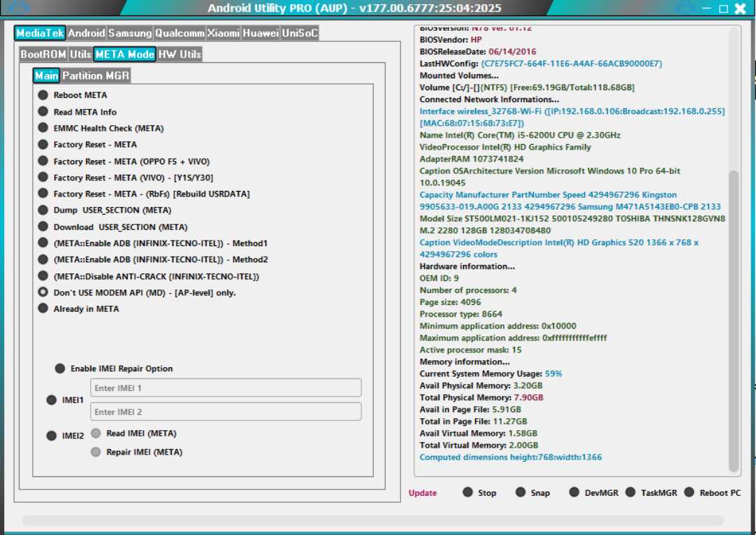Select Repair IMEI (META)
Screen dimensions: 756x535
pyautogui.click(x=96, y=452)
